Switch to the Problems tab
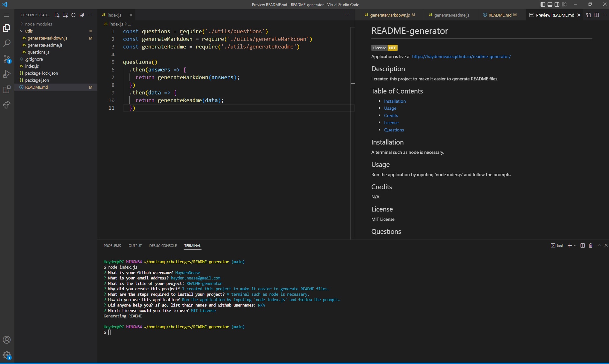This screenshot has width=609, height=364. click(112, 245)
